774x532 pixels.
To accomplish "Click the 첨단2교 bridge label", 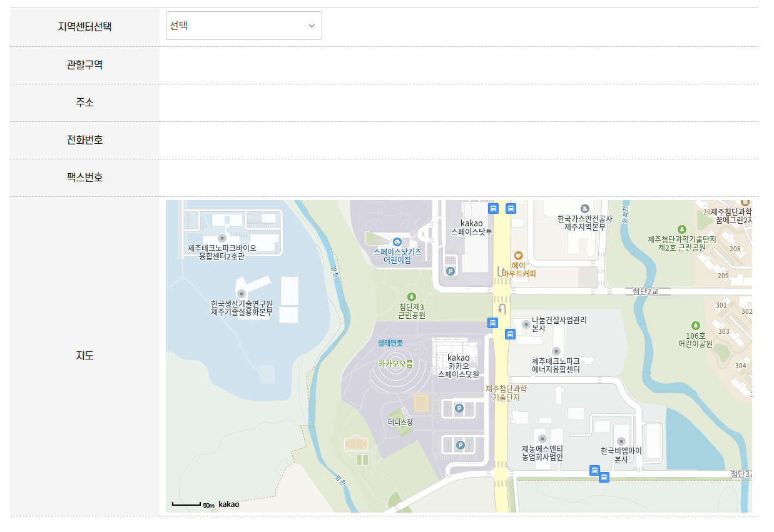I will 646,291.
